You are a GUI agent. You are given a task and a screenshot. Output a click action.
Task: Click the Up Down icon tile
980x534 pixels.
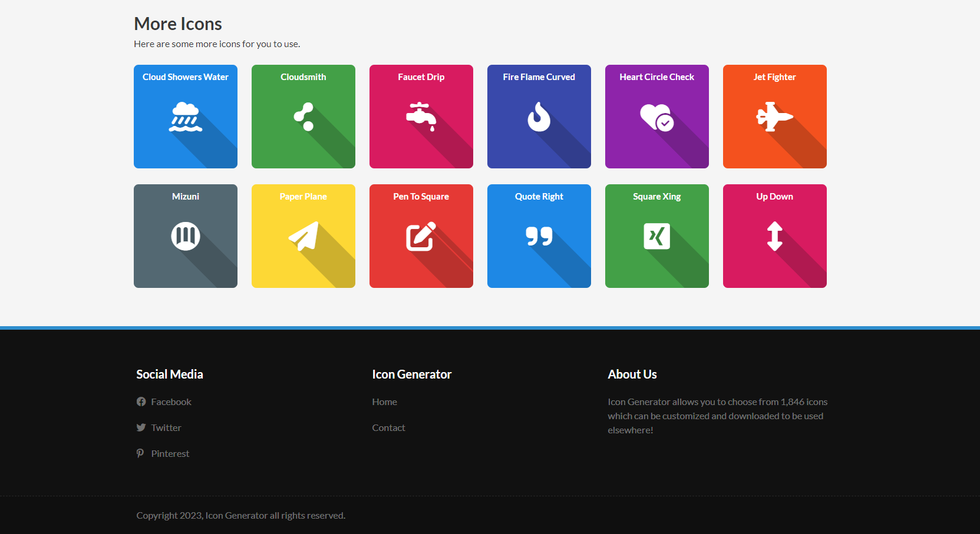point(774,236)
